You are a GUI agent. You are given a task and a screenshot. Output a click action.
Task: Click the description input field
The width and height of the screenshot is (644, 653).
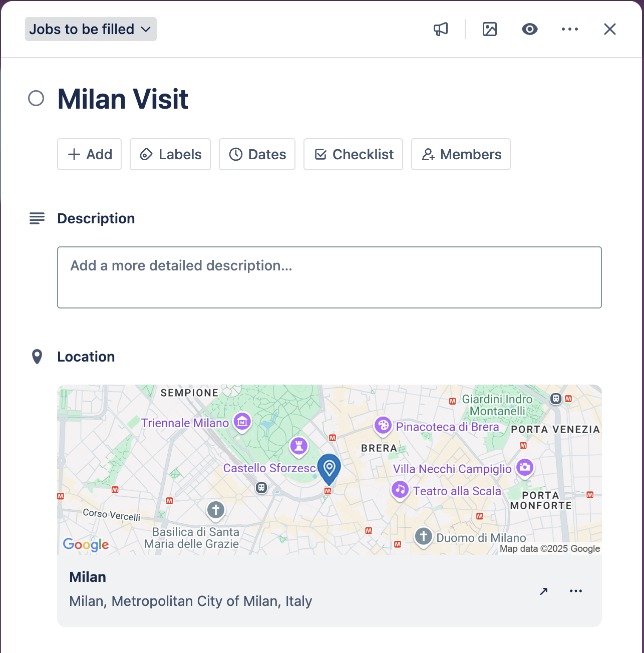(x=330, y=277)
